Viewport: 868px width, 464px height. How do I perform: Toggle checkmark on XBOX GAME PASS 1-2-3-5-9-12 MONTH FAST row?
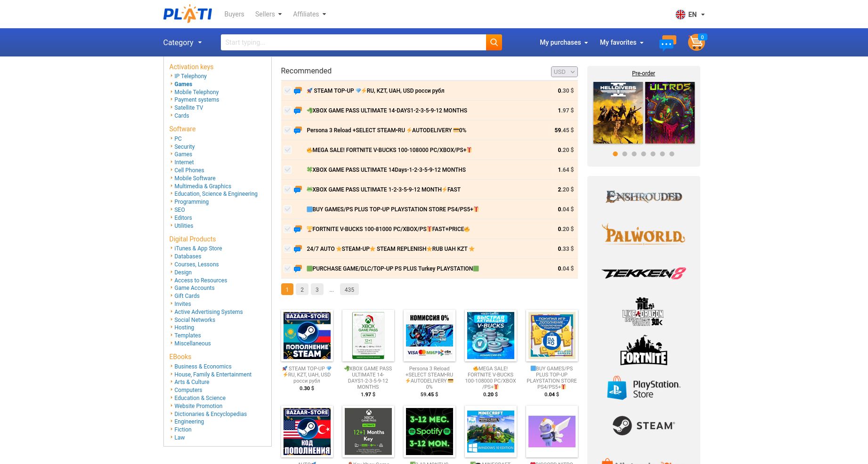pyautogui.click(x=287, y=190)
